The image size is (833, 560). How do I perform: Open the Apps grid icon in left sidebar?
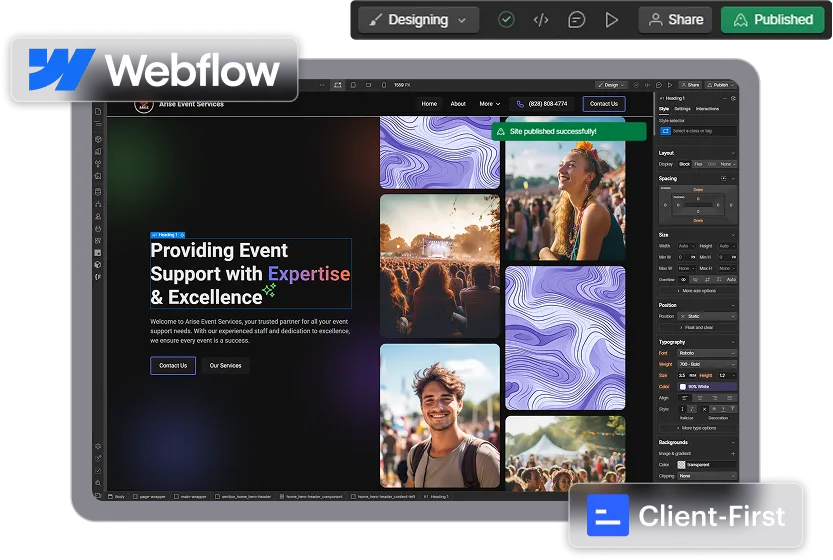coord(98,241)
